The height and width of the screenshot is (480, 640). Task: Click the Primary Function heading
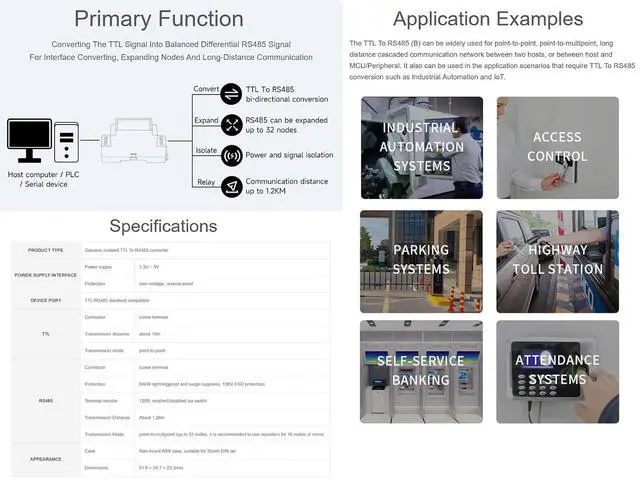pyautogui.click(x=159, y=19)
